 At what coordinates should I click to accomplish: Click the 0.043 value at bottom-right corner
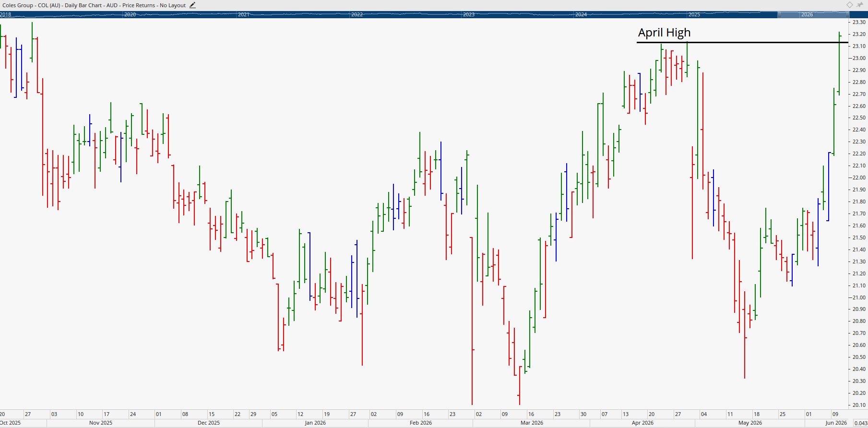point(860,423)
